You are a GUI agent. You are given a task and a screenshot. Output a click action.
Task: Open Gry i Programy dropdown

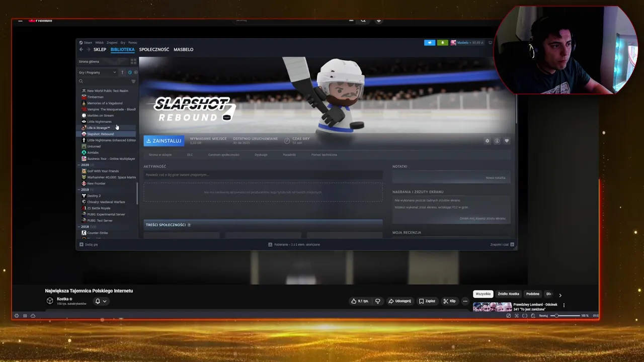point(98,72)
